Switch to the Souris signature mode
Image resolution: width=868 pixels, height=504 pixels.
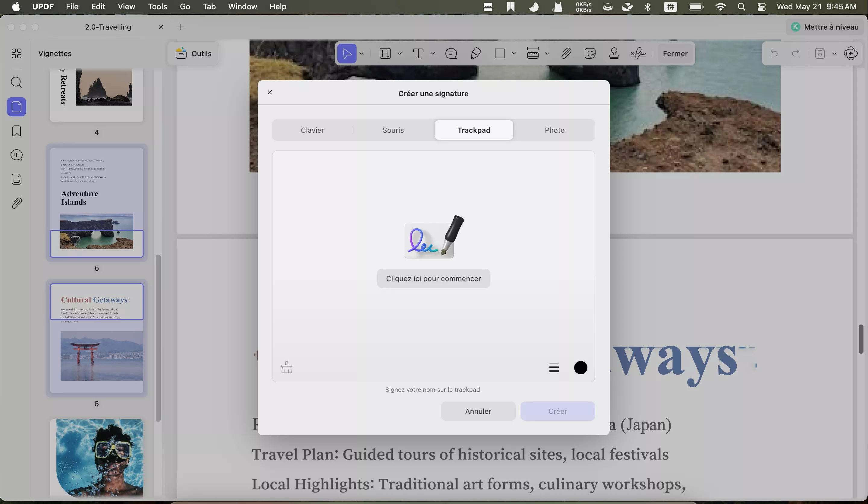[x=393, y=130]
